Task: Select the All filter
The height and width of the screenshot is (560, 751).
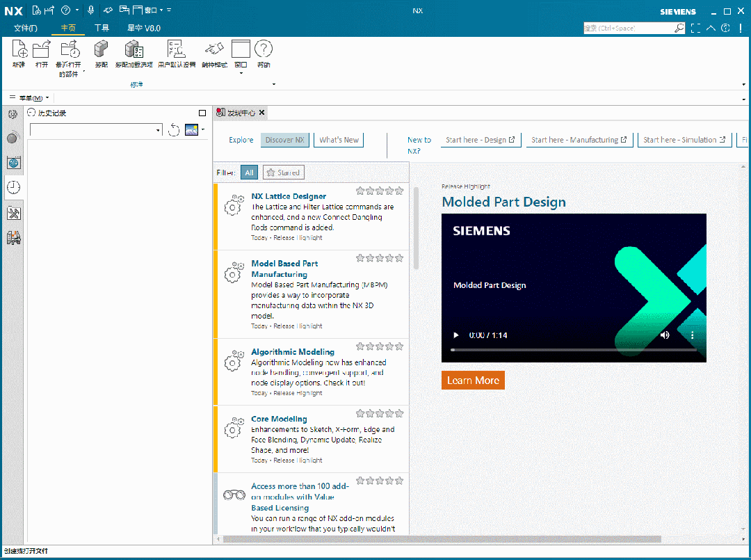Action: 249,173
